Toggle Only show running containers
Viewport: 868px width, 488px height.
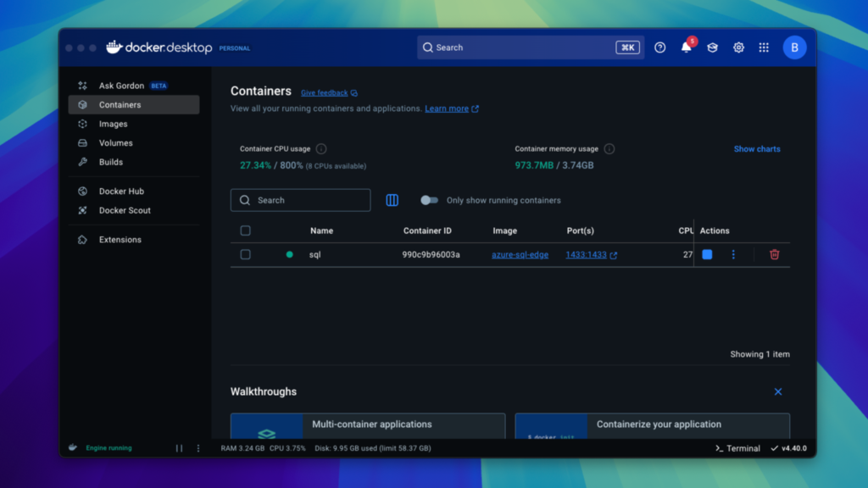429,200
